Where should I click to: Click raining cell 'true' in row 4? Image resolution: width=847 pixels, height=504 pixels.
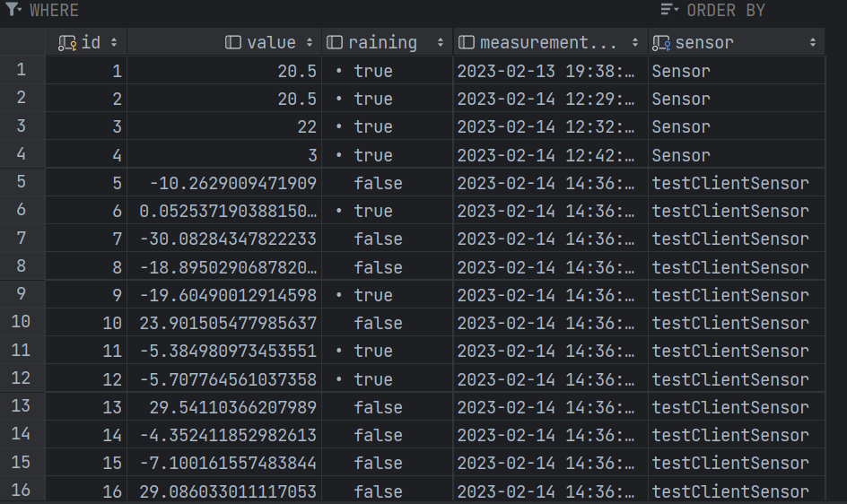pos(388,155)
